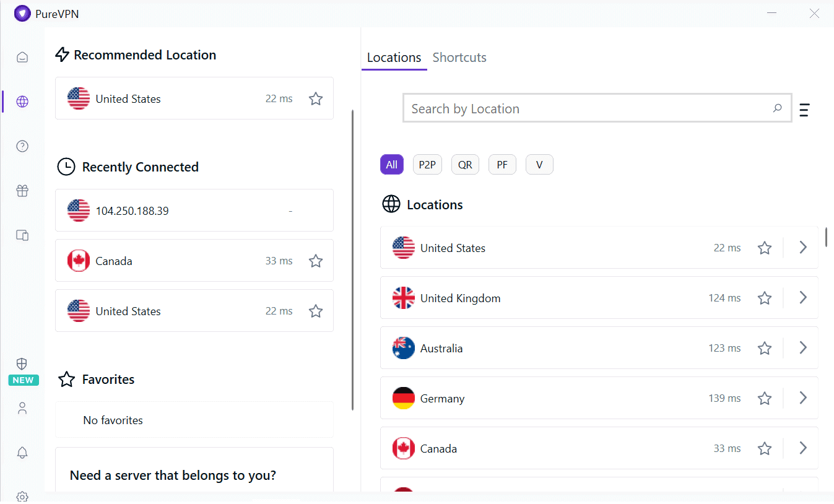834x504 pixels.
Task: Close the PureVPN window
Action: point(815,13)
